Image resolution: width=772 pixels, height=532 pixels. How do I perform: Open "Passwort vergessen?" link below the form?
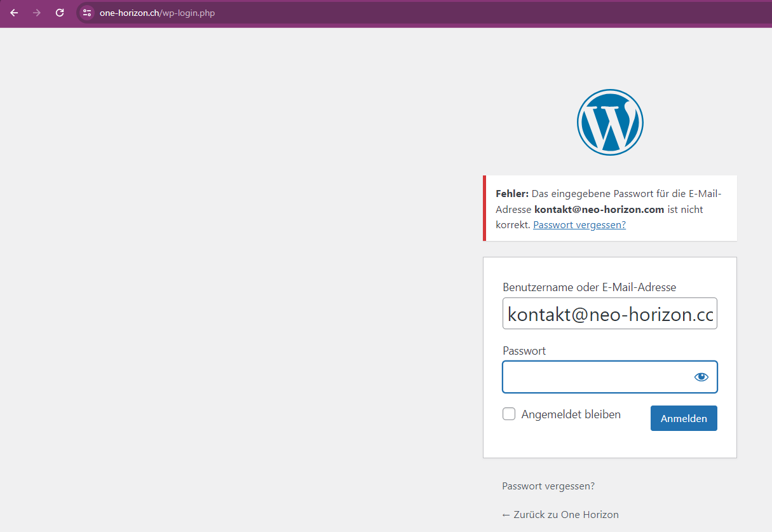click(x=548, y=486)
